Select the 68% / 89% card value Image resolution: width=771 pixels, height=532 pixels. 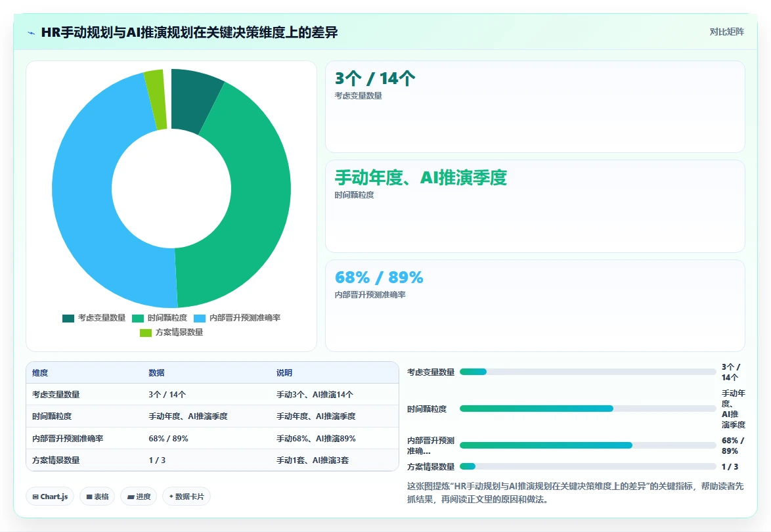379,277
